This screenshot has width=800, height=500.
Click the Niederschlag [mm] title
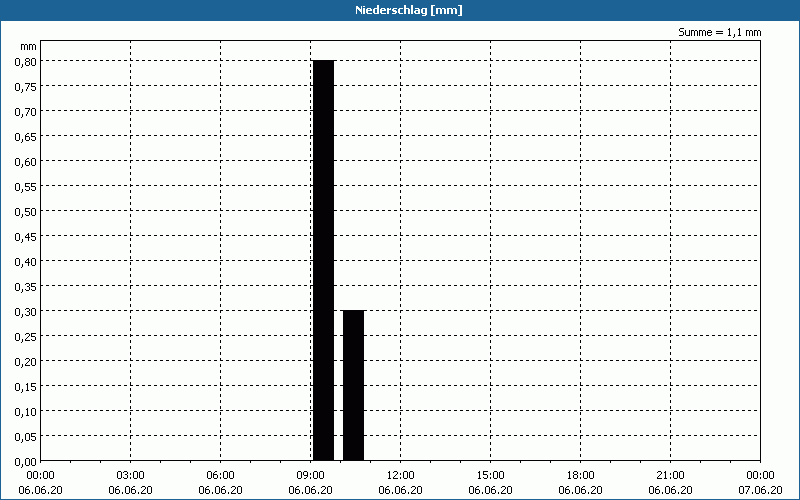[x=409, y=10]
